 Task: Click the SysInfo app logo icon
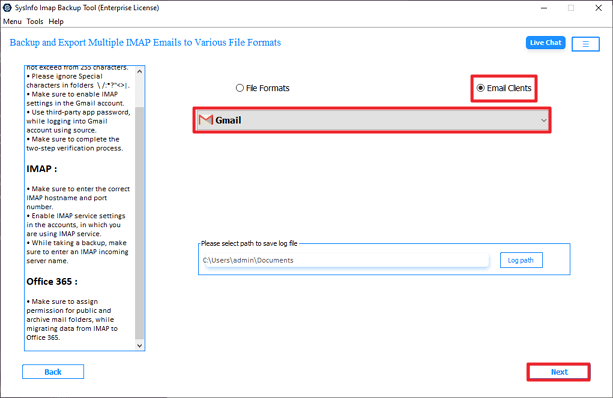tap(7, 7)
